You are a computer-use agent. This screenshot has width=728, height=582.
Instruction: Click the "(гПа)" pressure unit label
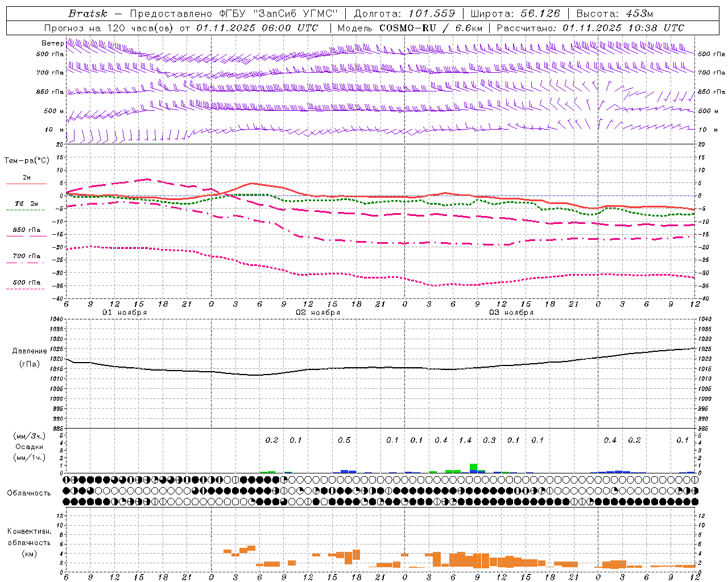coord(30,364)
